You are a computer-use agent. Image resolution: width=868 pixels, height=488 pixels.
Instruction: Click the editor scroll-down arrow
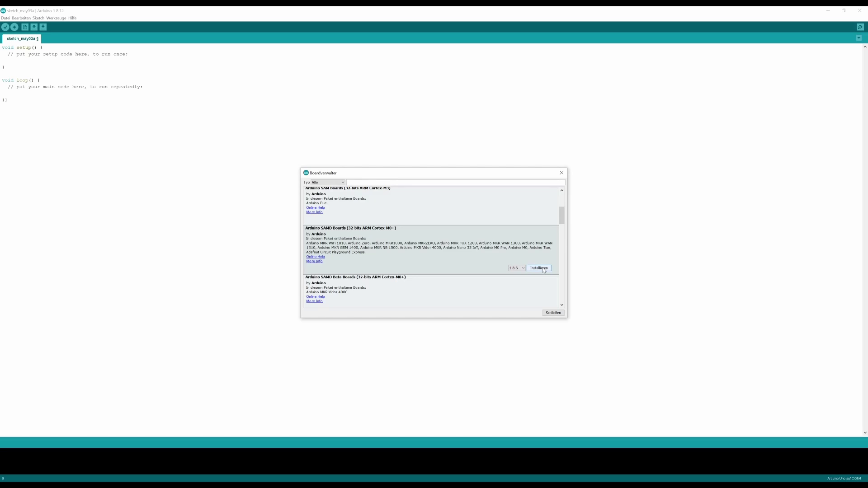pos(865,433)
